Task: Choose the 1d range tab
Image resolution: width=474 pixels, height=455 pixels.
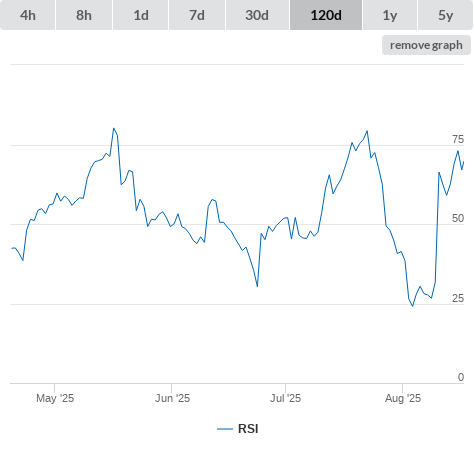Action: tap(141, 15)
